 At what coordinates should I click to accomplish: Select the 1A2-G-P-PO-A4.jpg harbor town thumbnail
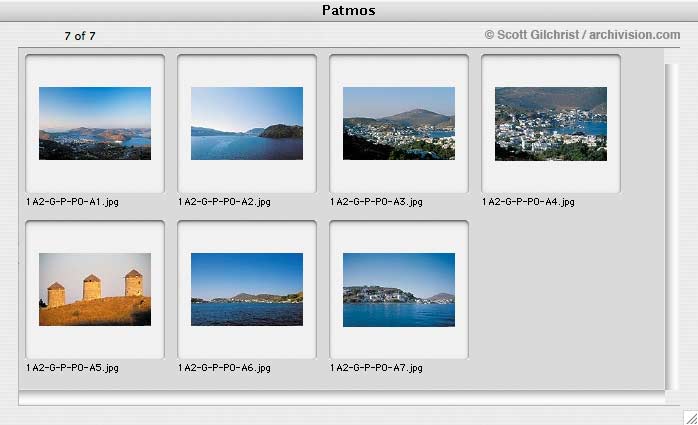(551, 124)
